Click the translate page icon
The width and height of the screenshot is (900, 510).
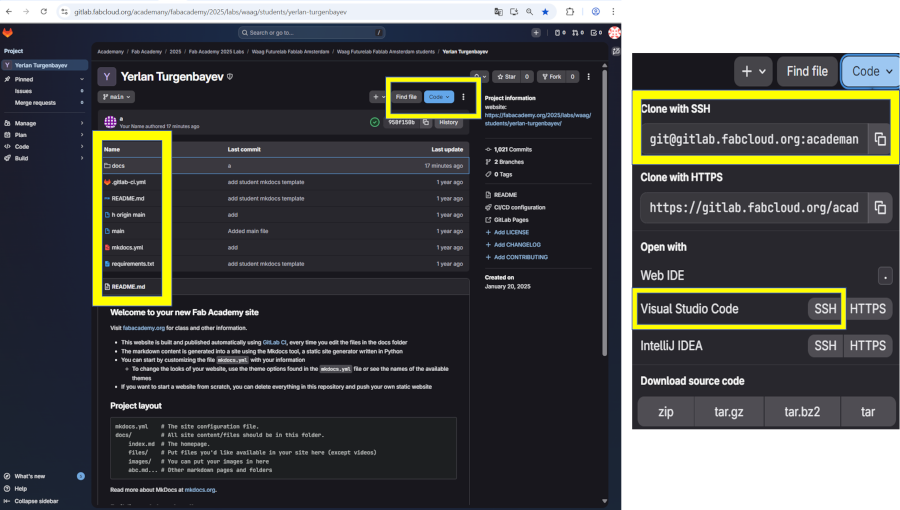(x=498, y=11)
